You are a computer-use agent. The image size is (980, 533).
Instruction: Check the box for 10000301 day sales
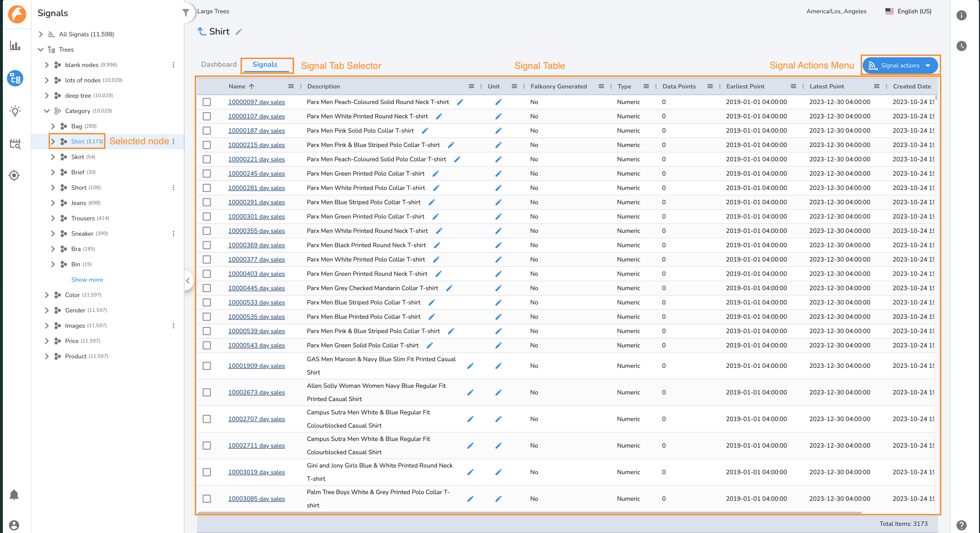(206, 217)
